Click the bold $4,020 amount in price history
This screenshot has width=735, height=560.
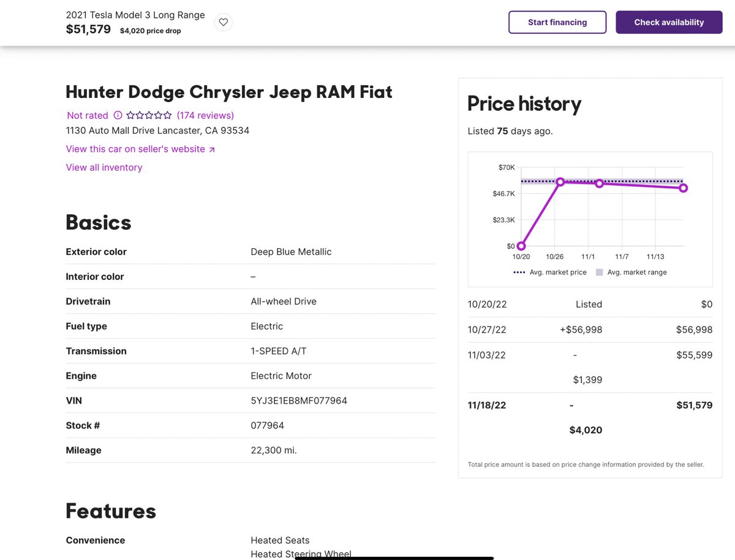coord(586,430)
